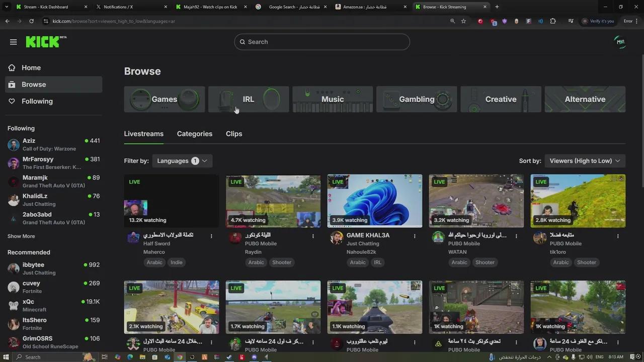Switch to Notifications / X browser tab

pyautogui.click(x=131, y=7)
